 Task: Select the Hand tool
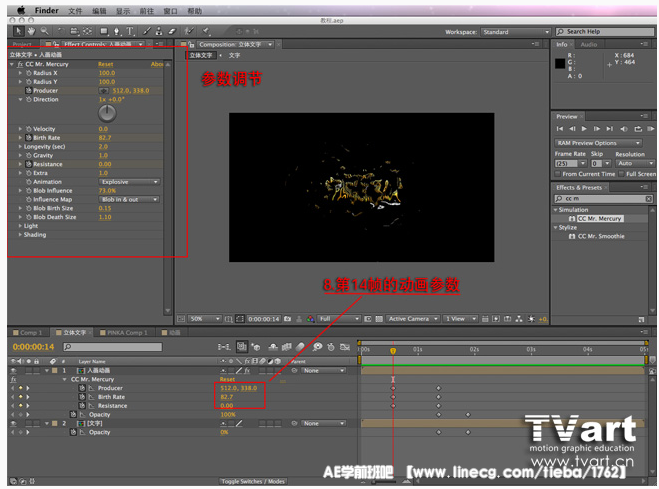point(31,31)
